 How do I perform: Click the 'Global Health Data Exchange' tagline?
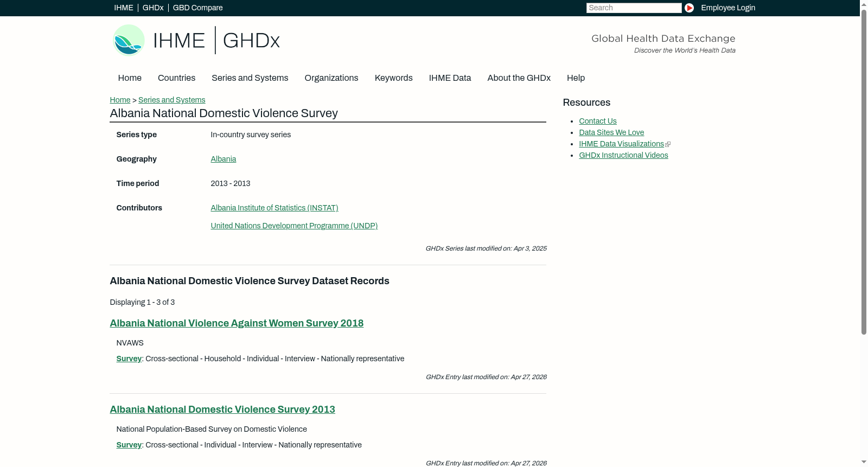pos(663,39)
